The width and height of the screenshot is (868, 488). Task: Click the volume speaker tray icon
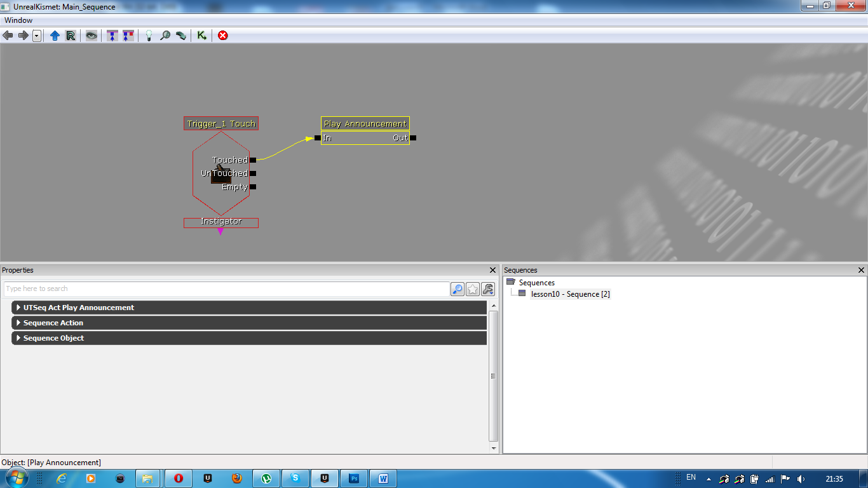point(801,479)
